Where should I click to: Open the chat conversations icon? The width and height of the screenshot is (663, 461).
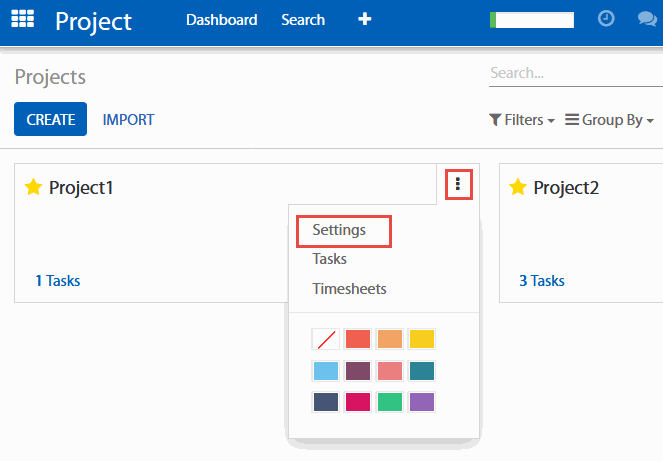pyautogui.click(x=646, y=19)
